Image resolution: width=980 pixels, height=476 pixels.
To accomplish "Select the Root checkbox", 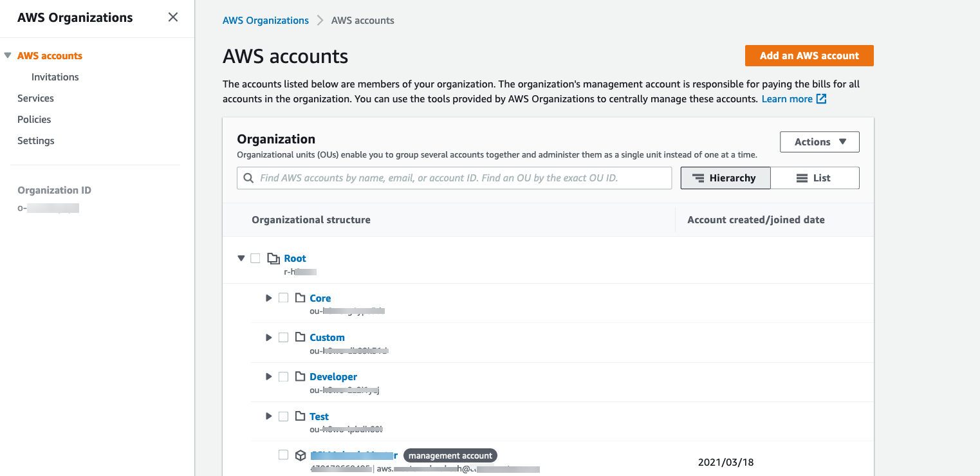I will [255, 258].
